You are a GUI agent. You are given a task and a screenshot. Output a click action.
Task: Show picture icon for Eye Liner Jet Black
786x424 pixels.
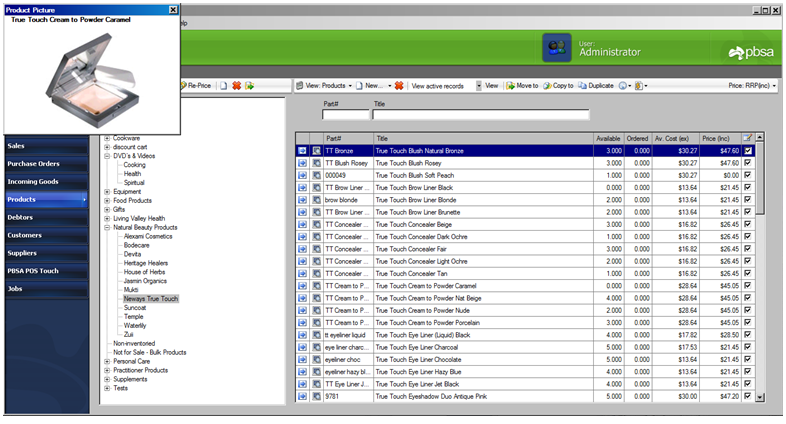[x=317, y=384]
